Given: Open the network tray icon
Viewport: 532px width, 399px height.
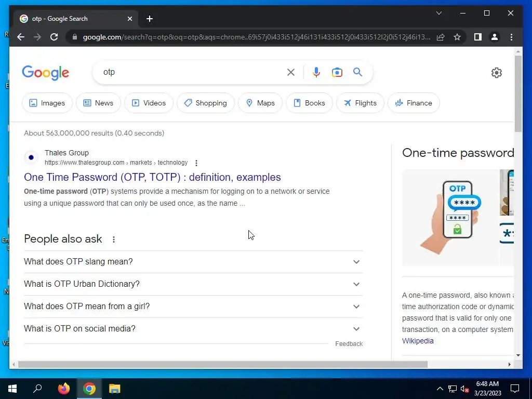Looking at the screenshot, I should 453,389.
